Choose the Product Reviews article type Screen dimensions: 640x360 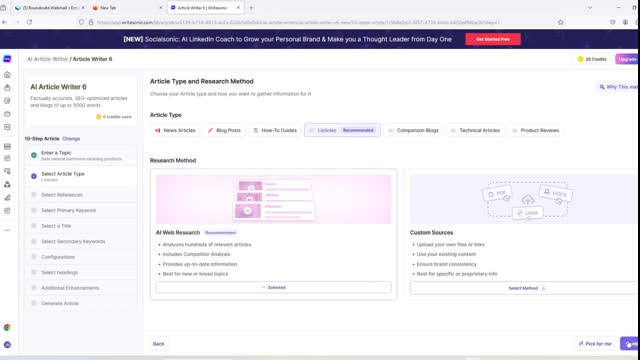[x=536, y=131]
